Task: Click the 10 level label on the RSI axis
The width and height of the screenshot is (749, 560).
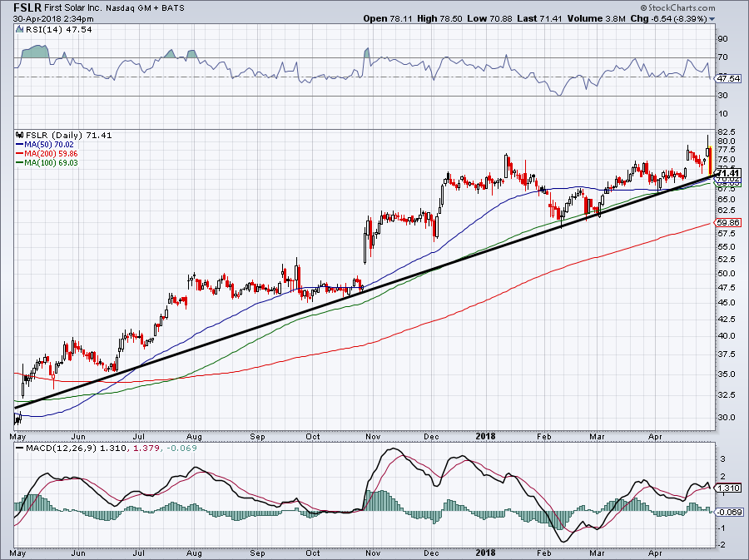Action: pos(723,114)
